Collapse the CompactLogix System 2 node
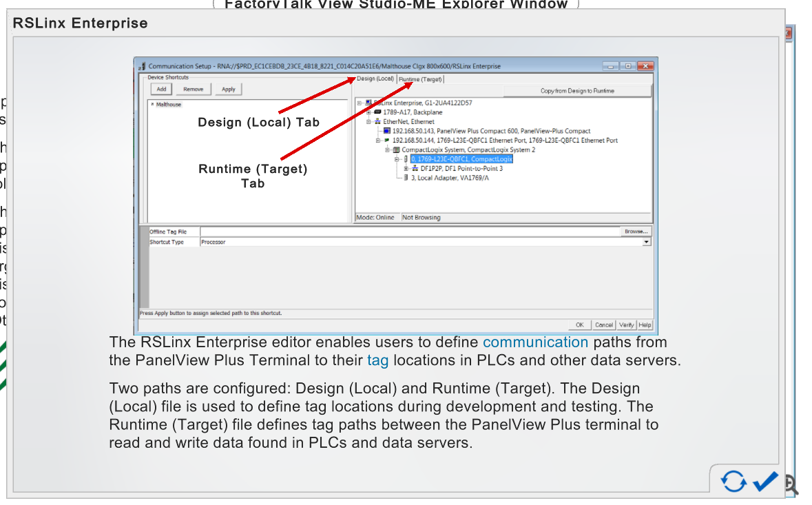This screenshot has width=812, height=505. point(387,150)
